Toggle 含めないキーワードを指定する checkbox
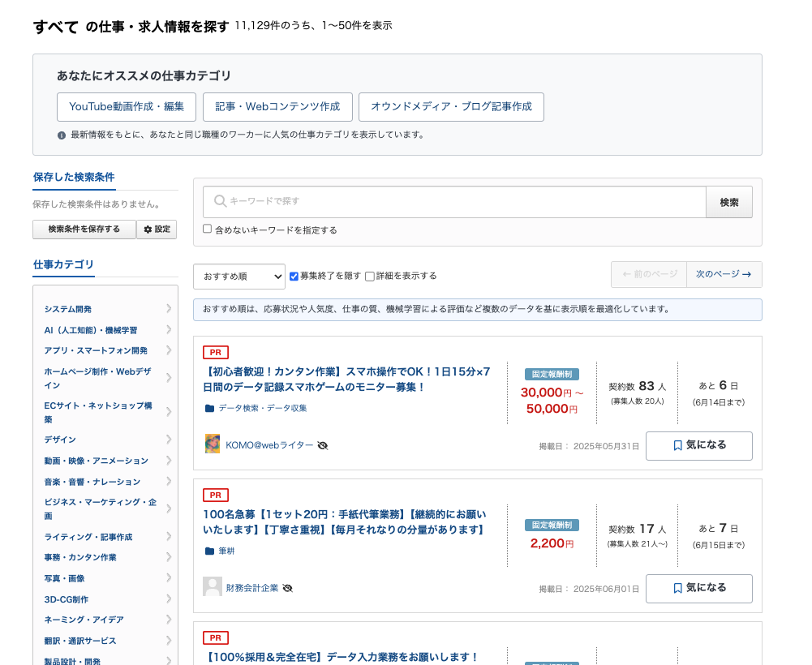Screen dimensions: 812x665 pos(207,229)
